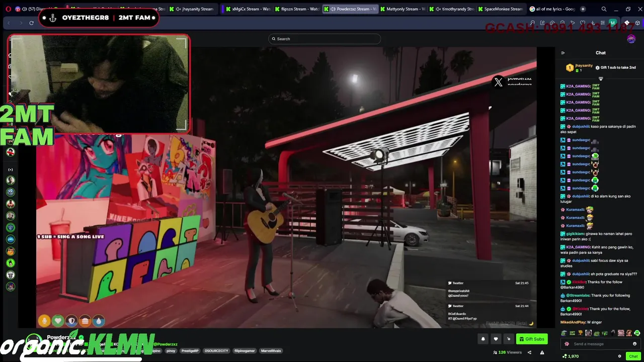Share the stream via share icon
This screenshot has width=644, height=362.
[x=529, y=352]
